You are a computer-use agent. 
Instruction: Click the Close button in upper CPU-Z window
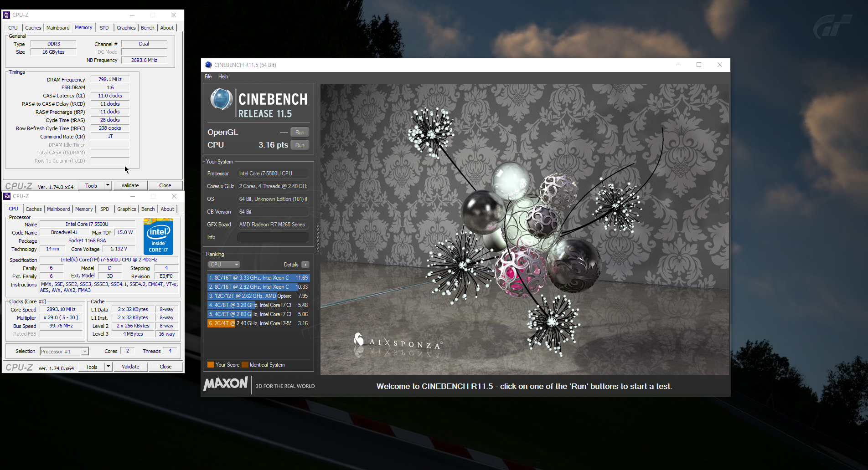pyautogui.click(x=165, y=185)
